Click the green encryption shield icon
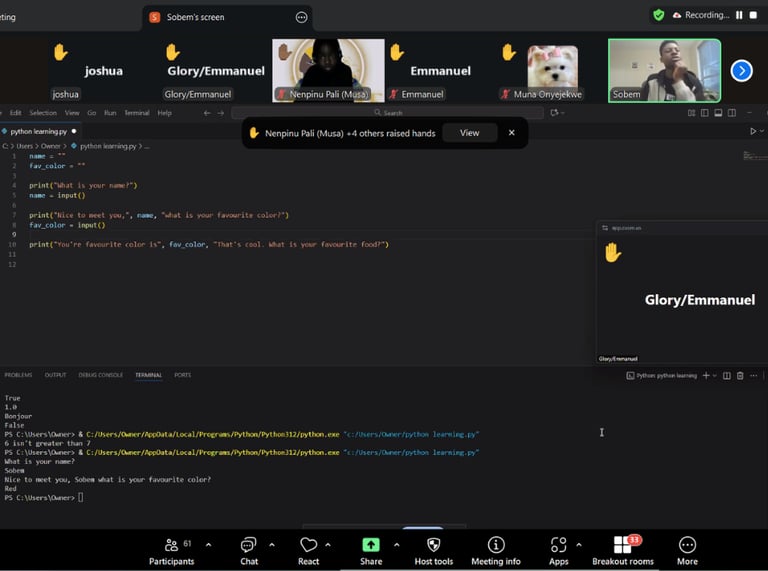Screen dimensions: 768x571 [659, 15]
